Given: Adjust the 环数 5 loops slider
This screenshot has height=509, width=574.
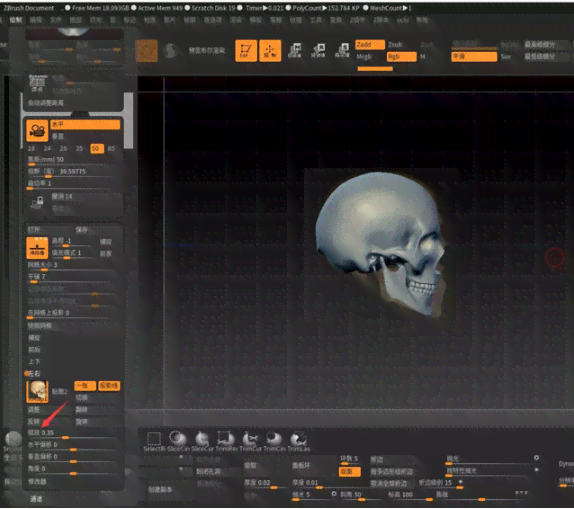Looking at the screenshot, I should (x=350, y=460).
